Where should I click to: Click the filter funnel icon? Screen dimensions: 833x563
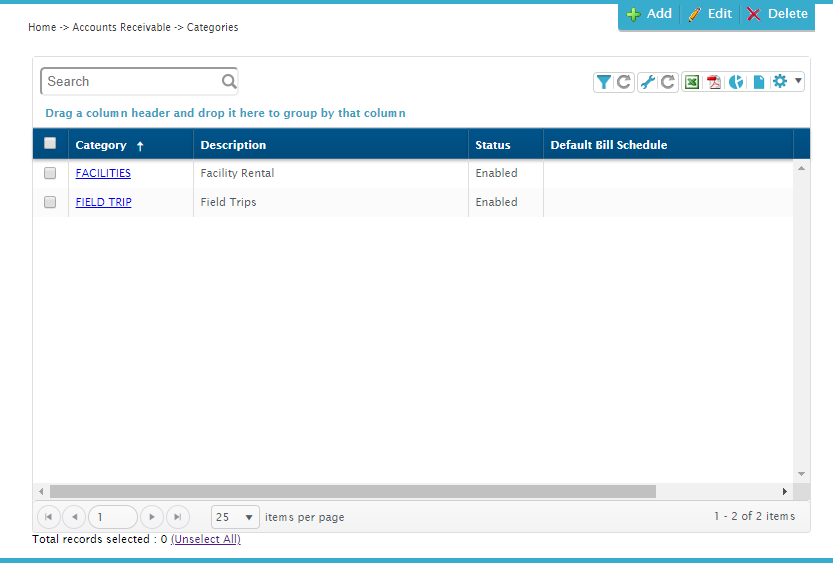[x=603, y=82]
